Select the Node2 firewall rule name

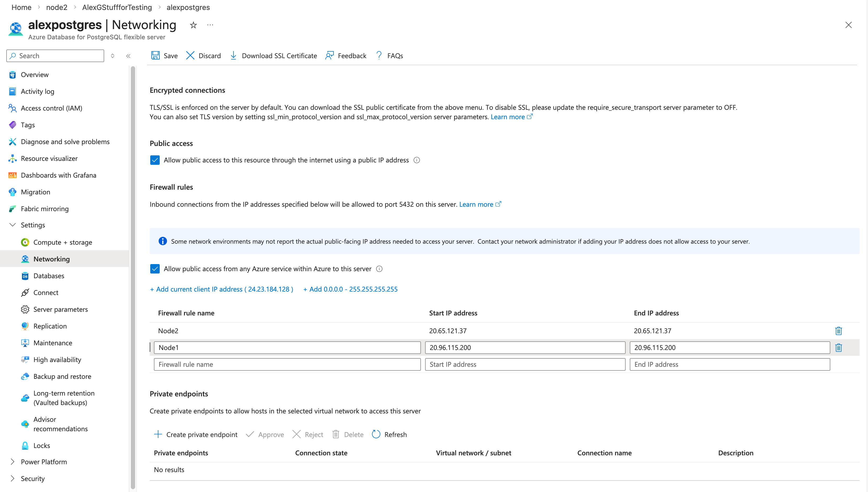168,331
